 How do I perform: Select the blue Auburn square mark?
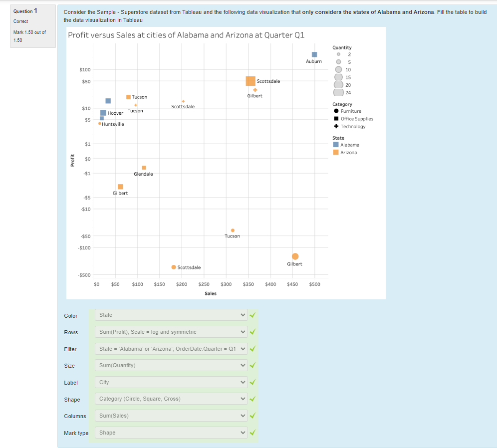coord(314,54)
